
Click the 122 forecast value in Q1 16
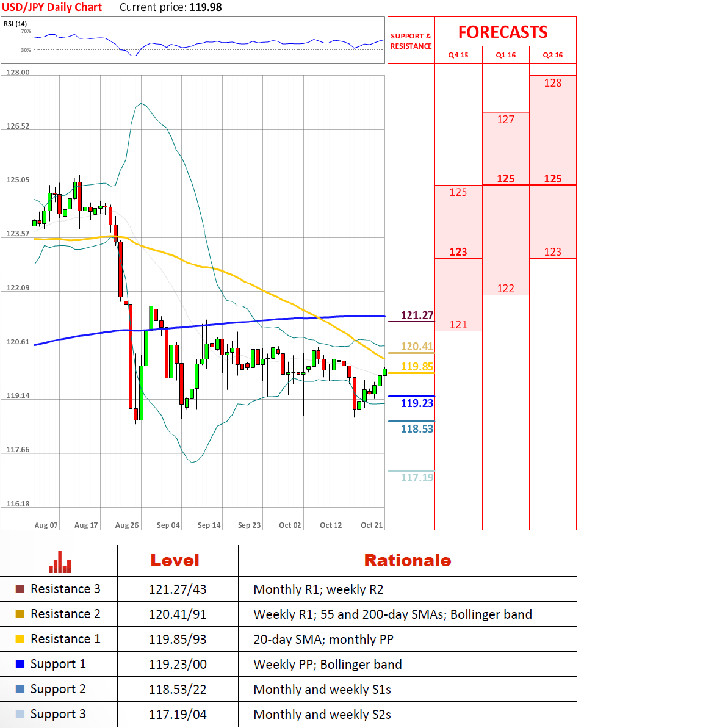(506, 289)
